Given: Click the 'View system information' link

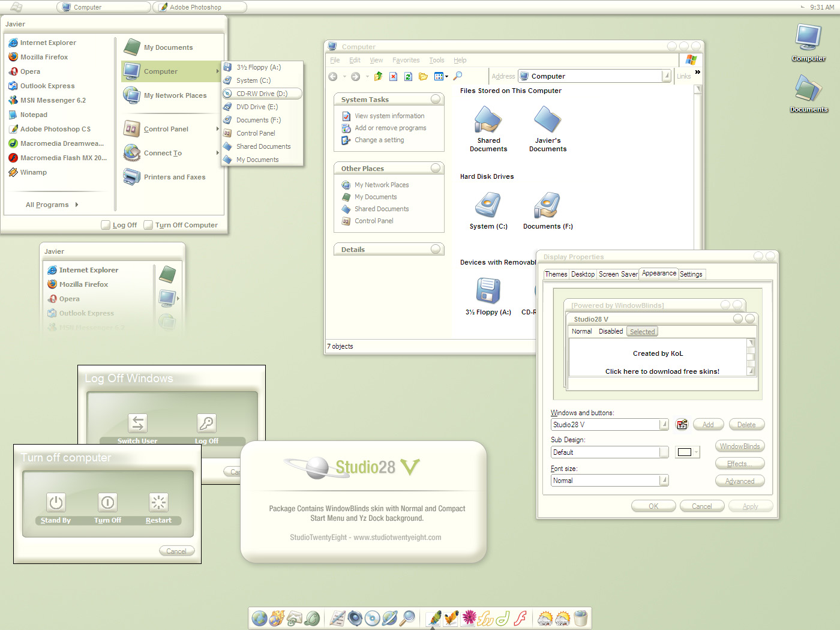Looking at the screenshot, I should click(389, 116).
